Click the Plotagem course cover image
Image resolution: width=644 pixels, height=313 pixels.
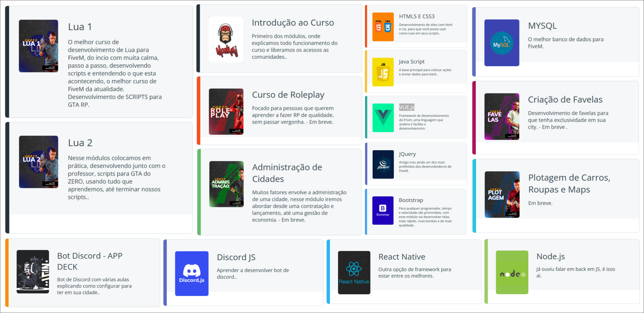point(502,194)
